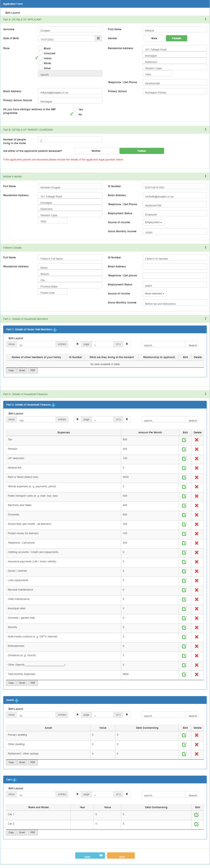Delete the Municipal rates row
The width and height of the screenshot is (210, 868).
pyautogui.click(x=197, y=609)
